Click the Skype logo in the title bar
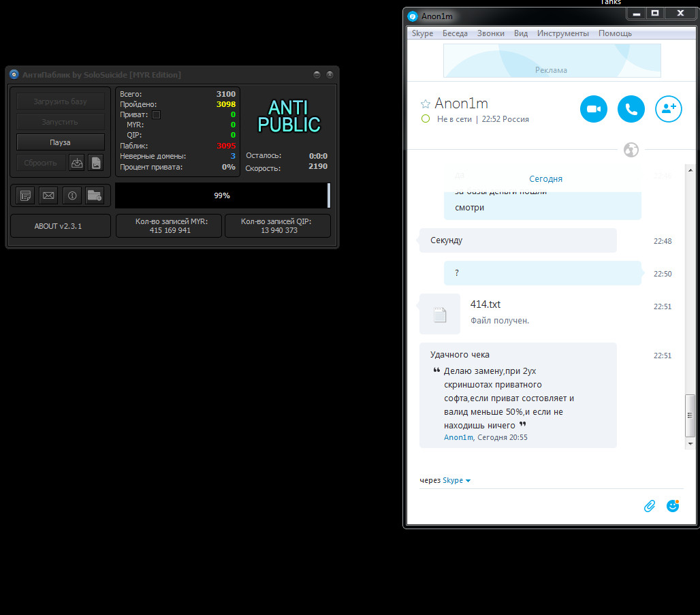700x615 pixels. [x=413, y=16]
